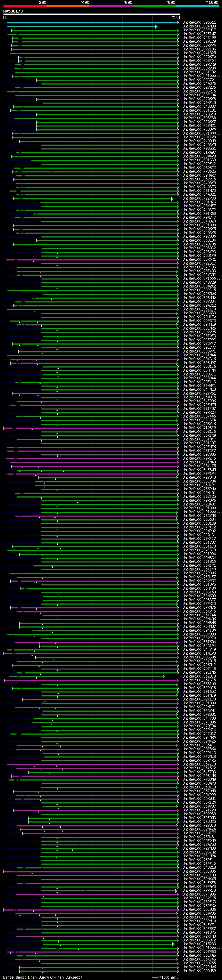
Task: Select the UniRef100_Q9ZNZ5 label
Action: (x=199, y=405)
